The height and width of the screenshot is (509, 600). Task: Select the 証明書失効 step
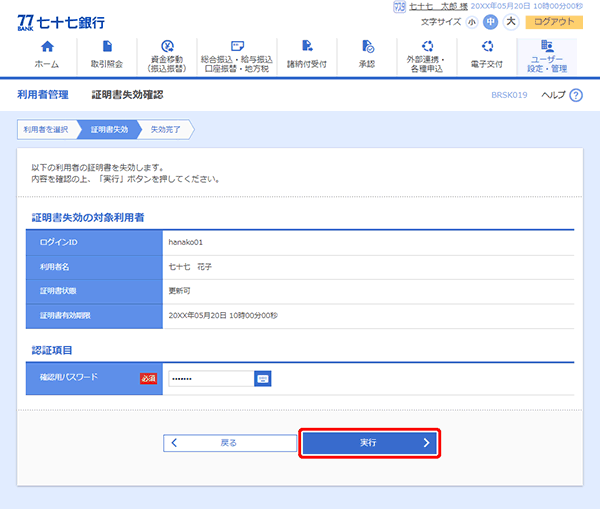[109, 130]
